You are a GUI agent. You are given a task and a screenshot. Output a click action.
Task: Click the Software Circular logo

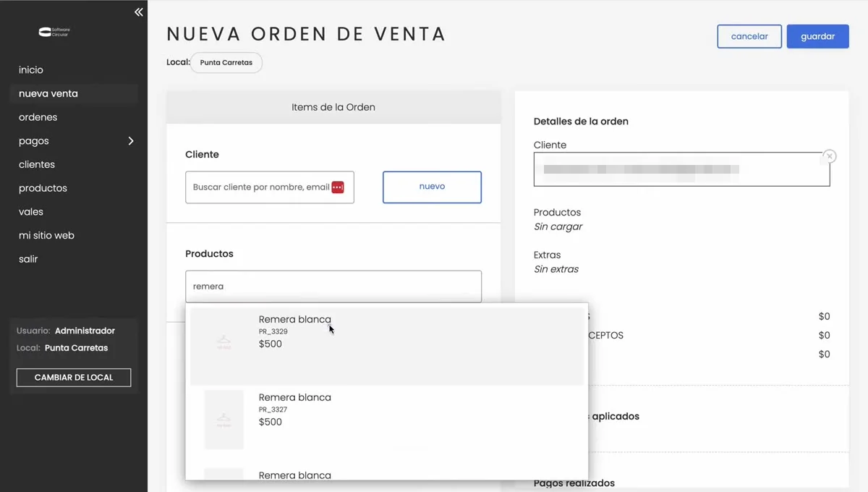(x=54, y=32)
